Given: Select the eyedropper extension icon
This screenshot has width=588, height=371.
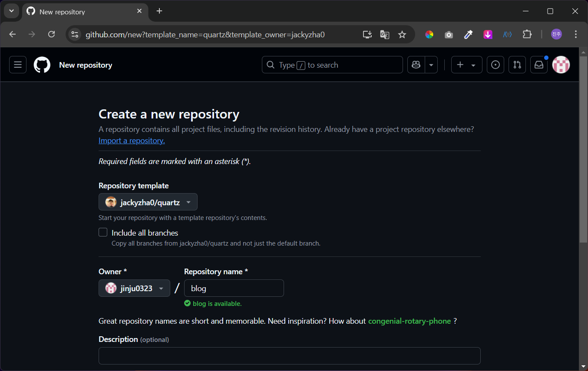Looking at the screenshot, I should 468,34.
